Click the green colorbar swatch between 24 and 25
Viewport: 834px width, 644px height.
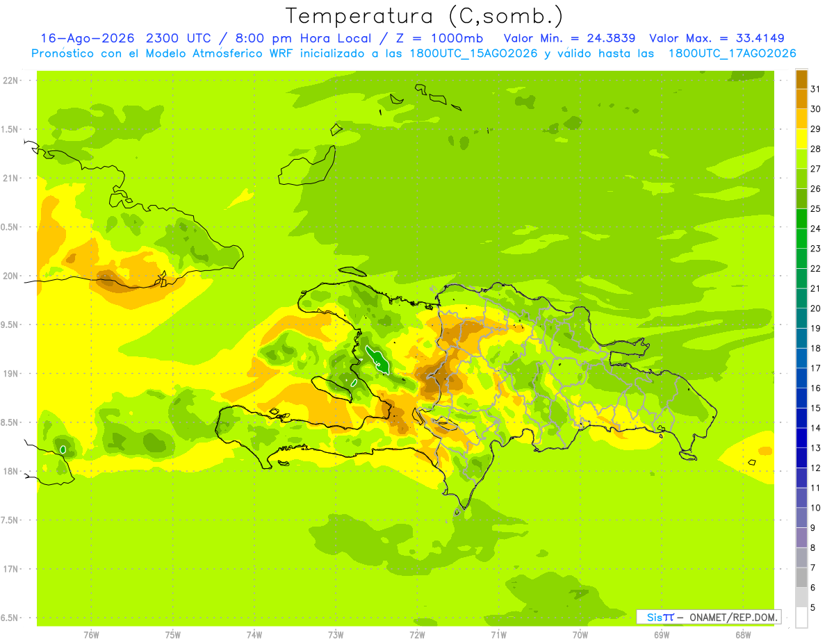pyautogui.click(x=801, y=218)
